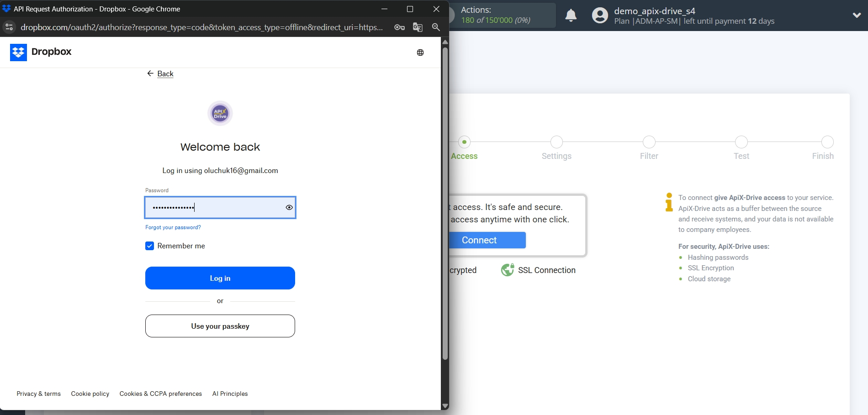Select the Test step on the progress bar

coord(741,142)
